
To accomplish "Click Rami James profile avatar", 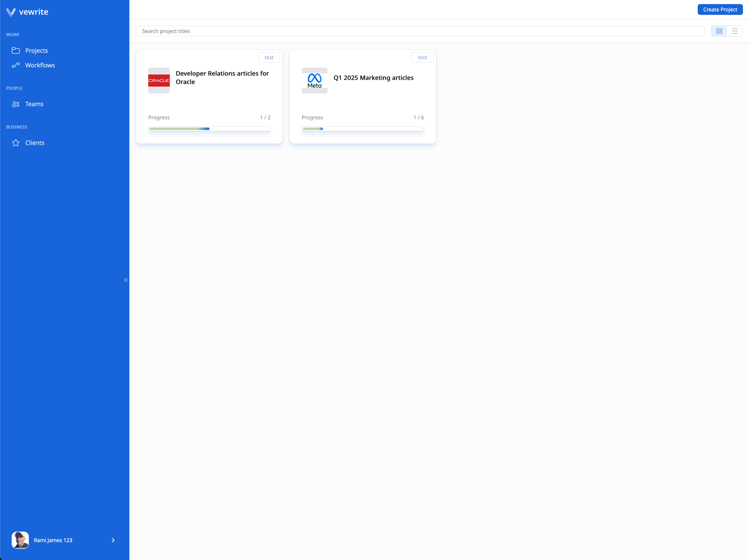I will tap(20, 540).
